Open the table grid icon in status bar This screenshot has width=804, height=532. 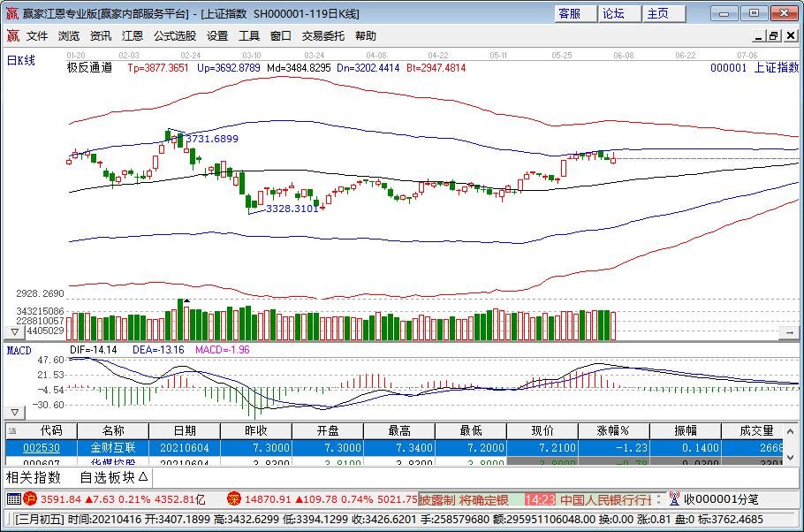point(14,499)
